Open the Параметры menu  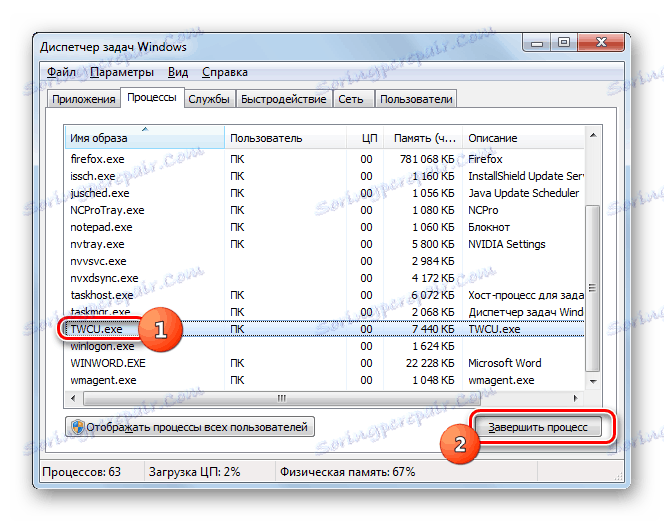pyautogui.click(x=122, y=72)
